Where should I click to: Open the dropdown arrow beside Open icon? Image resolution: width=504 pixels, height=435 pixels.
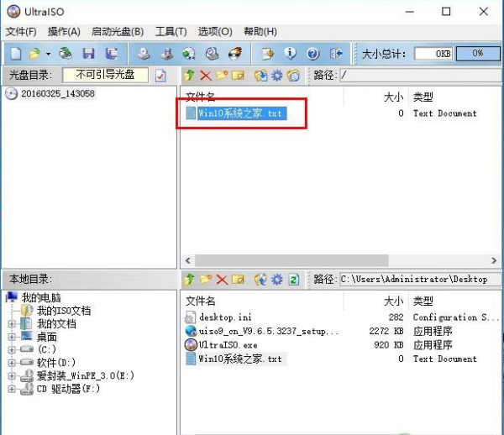[48, 54]
